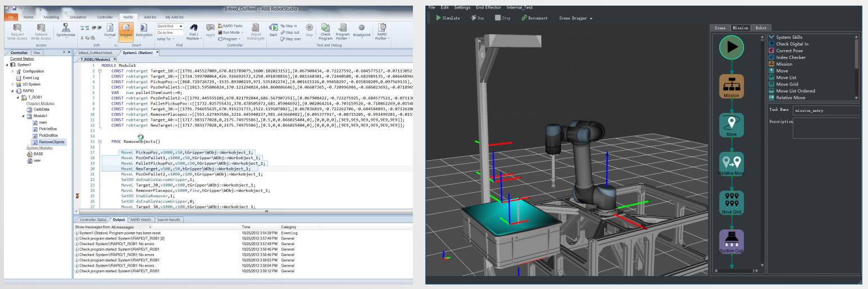Click the Simulate button
This screenshot has width=868, height=289.
pyautogui.click(x=447, y=18)
